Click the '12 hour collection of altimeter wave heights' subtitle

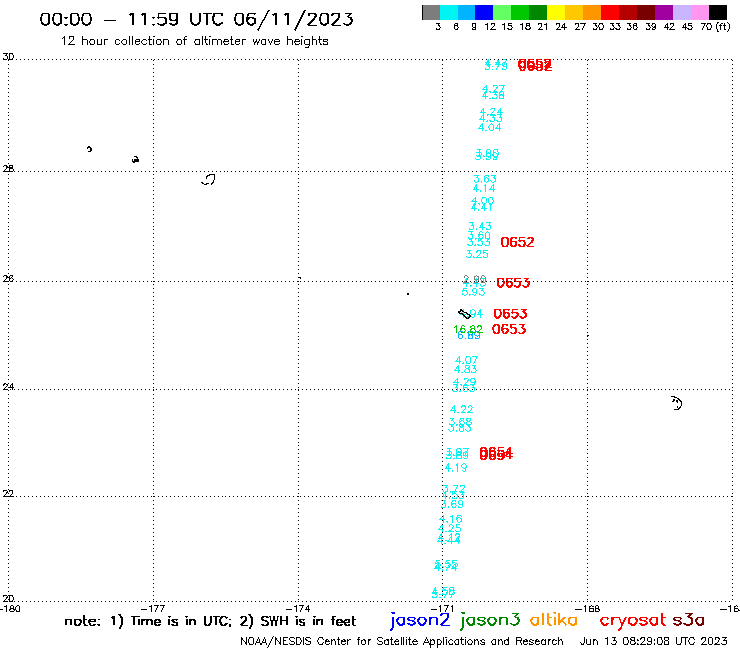[x=194, y=41]
